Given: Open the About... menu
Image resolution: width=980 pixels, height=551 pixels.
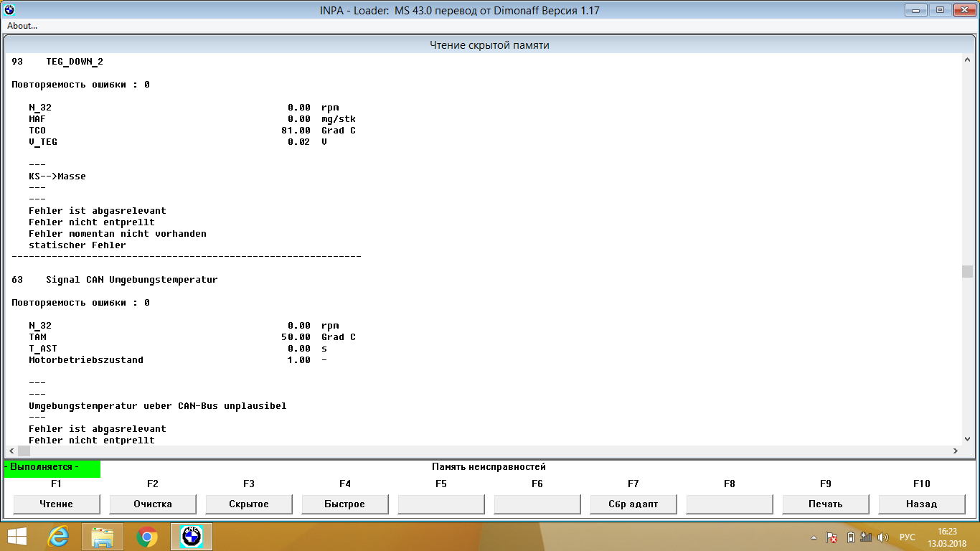Looking at the screenshot, I should point(22,26).
